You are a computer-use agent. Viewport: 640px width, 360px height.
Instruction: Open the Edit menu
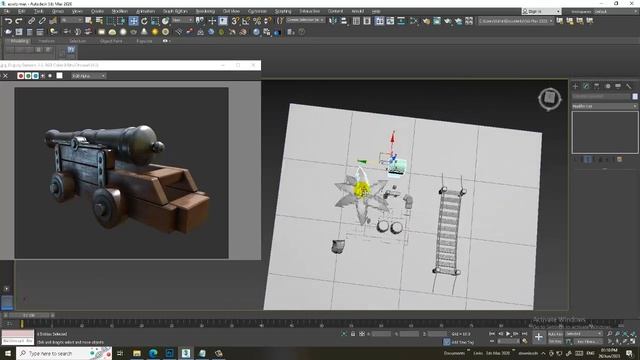pyautogui.click(x=22, y=11)
